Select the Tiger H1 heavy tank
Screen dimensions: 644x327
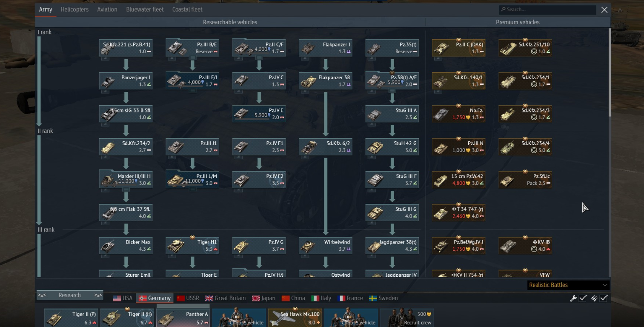pos(192,245)
